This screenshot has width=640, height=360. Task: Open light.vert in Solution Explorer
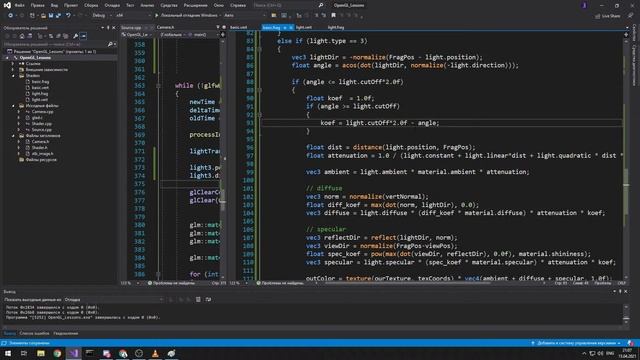(40, 100)
